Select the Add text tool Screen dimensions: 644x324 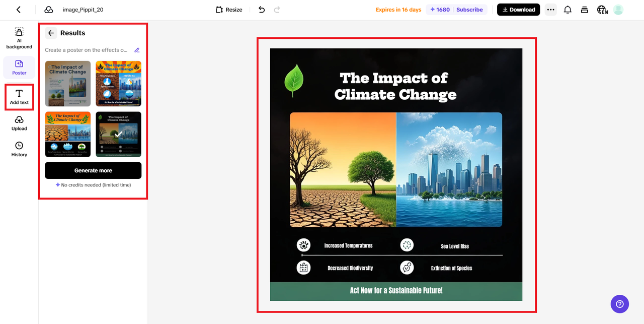coord(19,97)
